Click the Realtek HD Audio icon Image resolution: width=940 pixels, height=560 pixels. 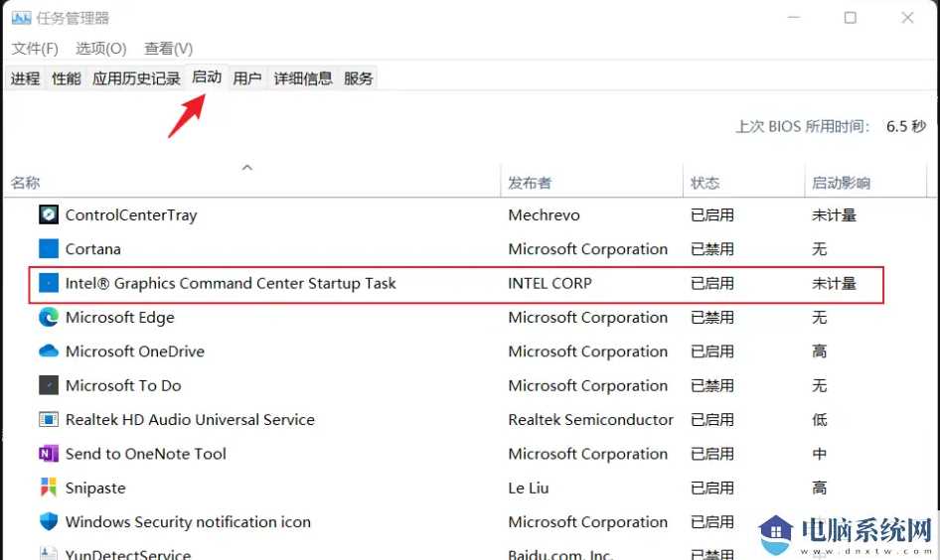coord(49,419)
